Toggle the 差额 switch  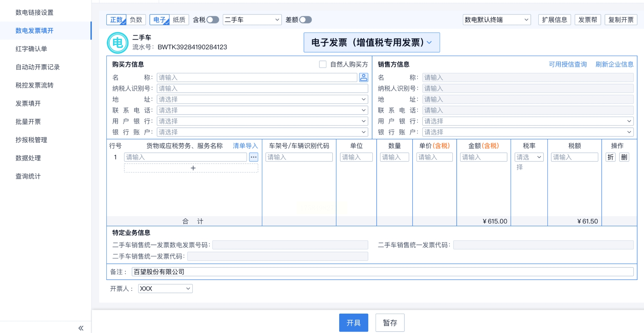click(x=305, y=20)
